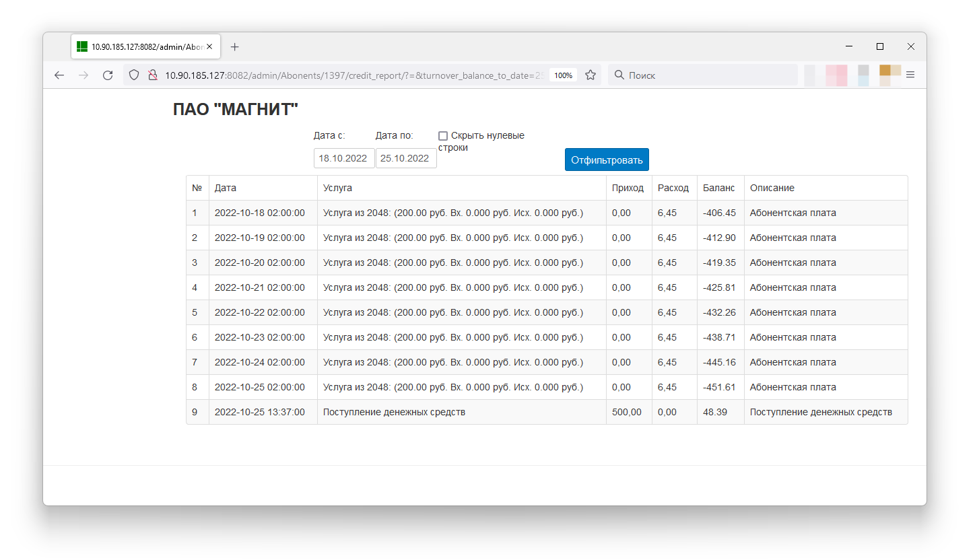The width and height of the screenshot is (977, 560).
Task: Click balance value 48.39
Action: [x=715, y=412]
